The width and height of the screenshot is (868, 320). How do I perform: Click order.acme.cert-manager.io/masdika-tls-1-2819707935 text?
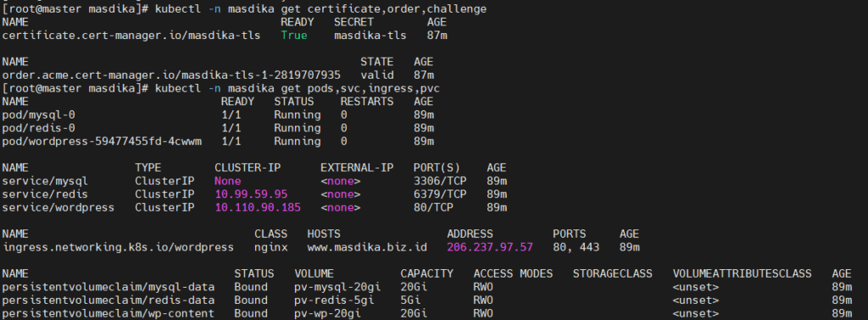(x=171, y=75)
